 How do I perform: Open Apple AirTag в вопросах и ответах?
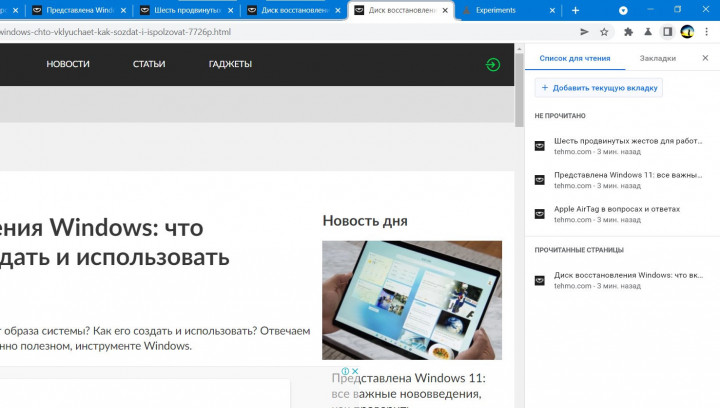622,214
